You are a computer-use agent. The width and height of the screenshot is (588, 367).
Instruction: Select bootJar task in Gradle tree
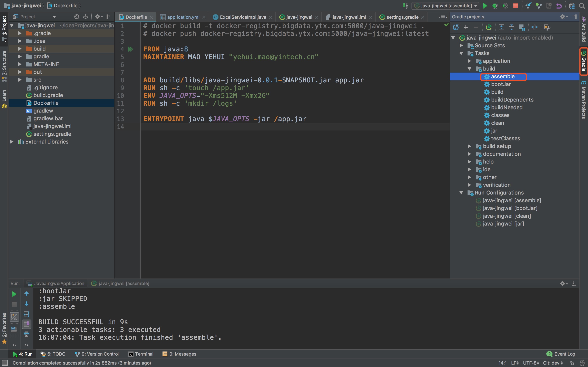coord(501,84)
